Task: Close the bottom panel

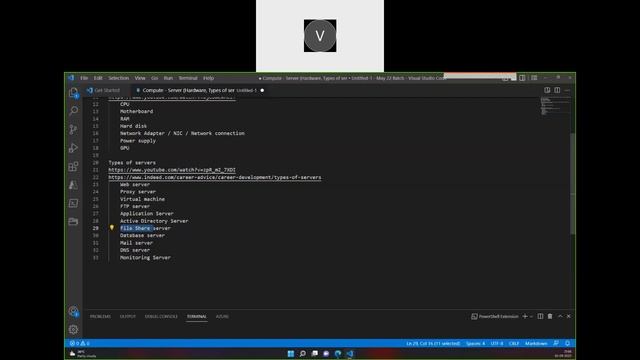Action: pyautogui.click(x=569, y=316)
